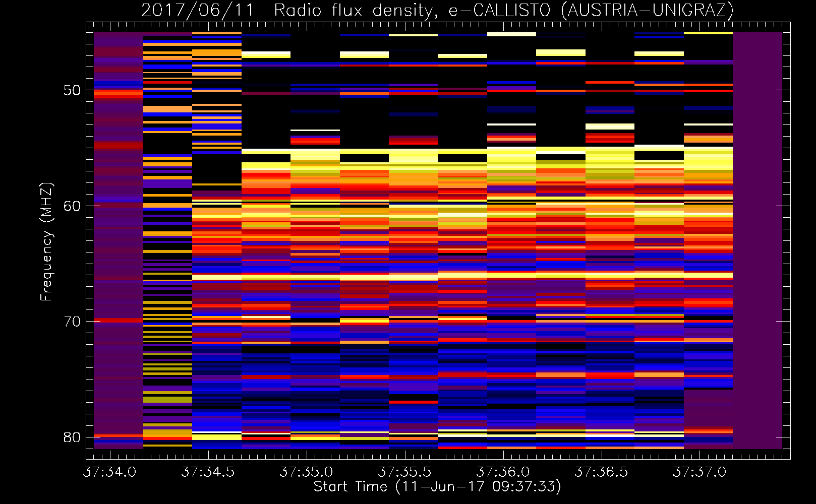Screen dimensions: 816x504
Task: Click time tick label 37:36.5
Action: 602,472
